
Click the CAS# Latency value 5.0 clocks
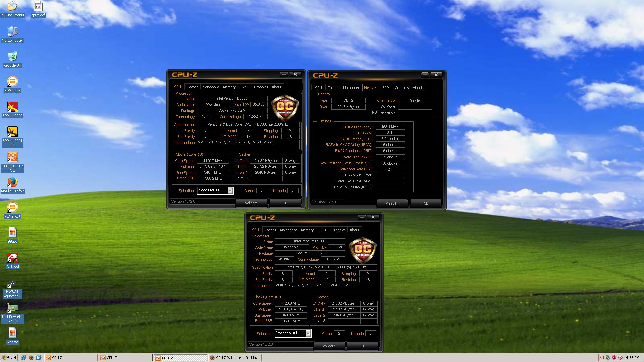390,139
